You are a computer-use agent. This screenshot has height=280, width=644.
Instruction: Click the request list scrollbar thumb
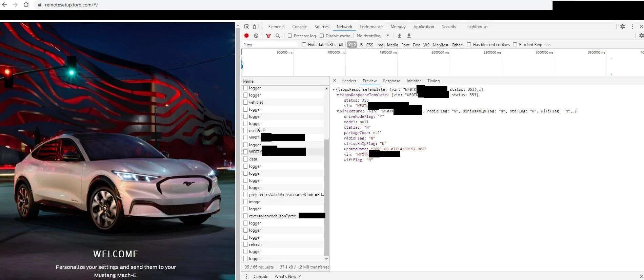(x=326, y=198)
